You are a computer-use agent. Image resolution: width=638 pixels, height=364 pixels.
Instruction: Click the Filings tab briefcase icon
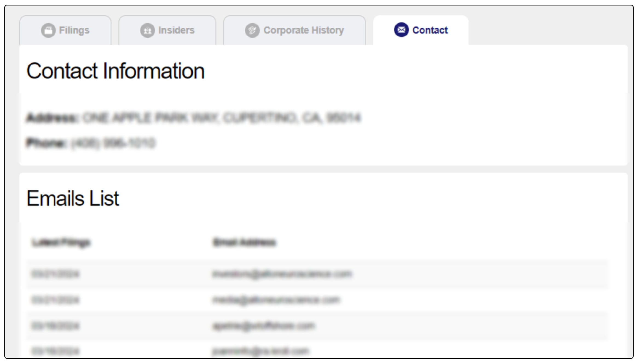[48, 30]
